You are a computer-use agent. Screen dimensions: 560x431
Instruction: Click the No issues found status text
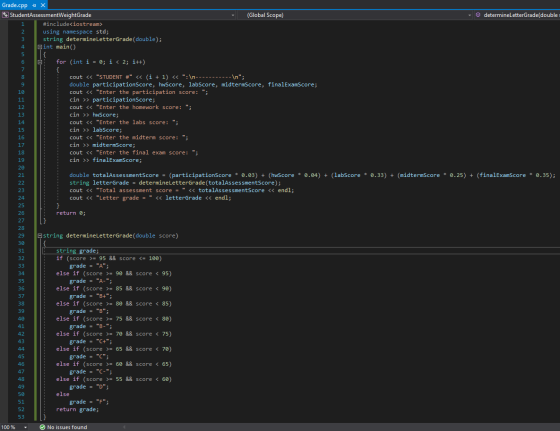pyautogui.click(x=67, y=427)
